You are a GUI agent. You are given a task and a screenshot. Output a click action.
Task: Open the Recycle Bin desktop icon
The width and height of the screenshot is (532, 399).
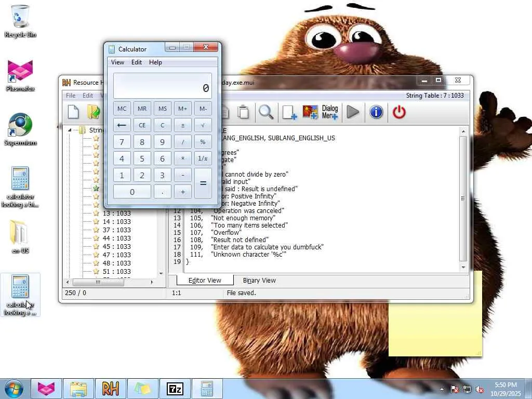(20, 21)
